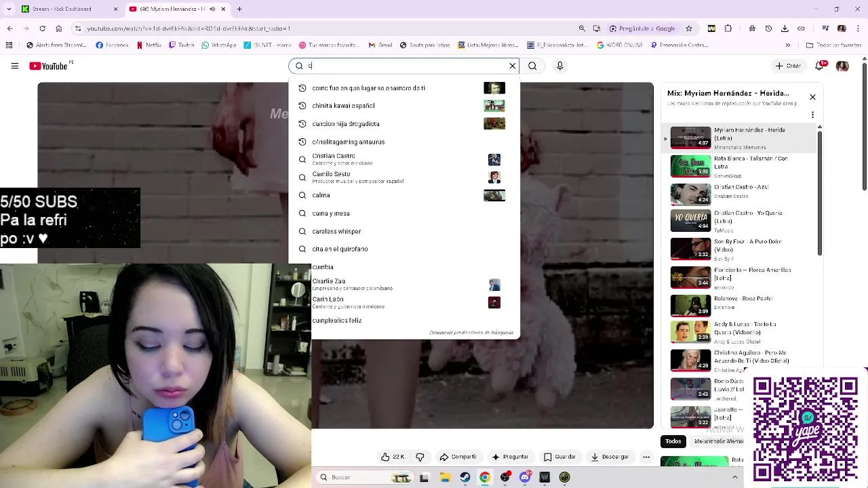Image resolution: width=868 pixels, height=488 pixels.
Task: Click the magnifier search button next to search box
Action: pyautogui.click(x=532, y=66)
